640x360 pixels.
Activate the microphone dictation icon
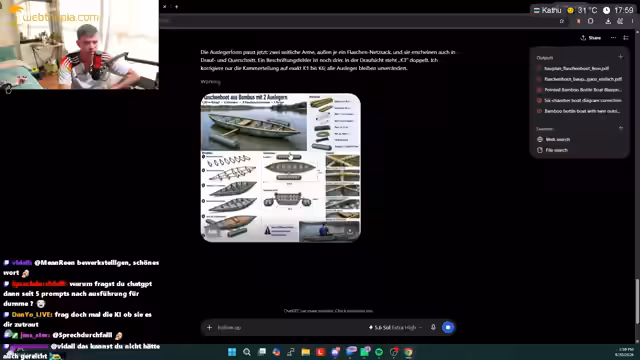tap(433, 327)
